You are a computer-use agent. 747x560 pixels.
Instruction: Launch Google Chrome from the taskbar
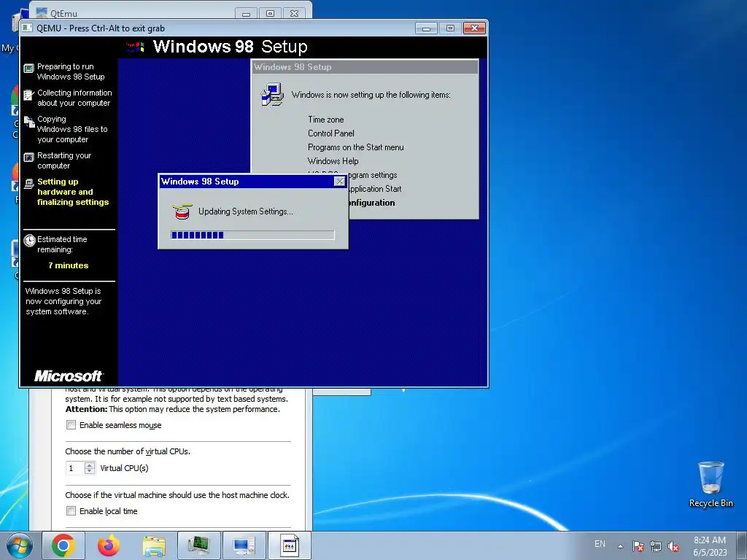point(63,545)
